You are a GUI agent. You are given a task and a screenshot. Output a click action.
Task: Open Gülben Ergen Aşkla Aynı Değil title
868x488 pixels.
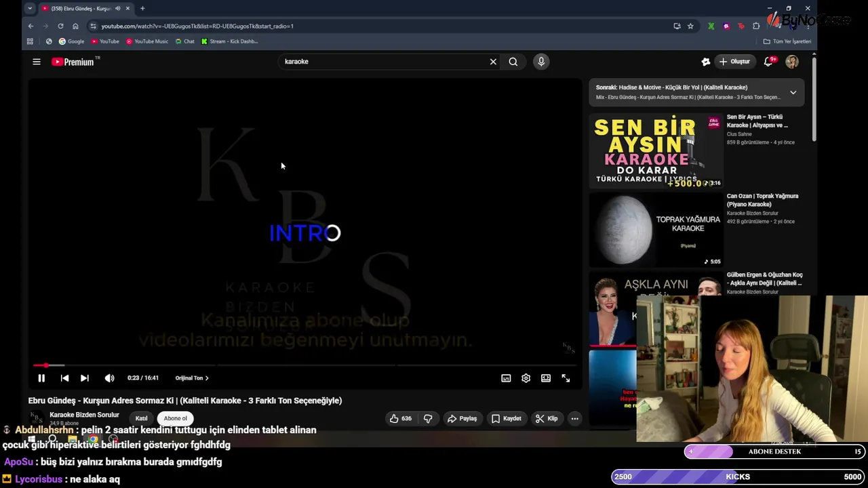point(764,279)
